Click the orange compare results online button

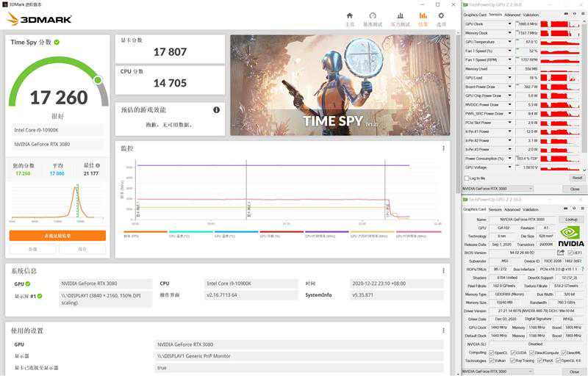pyautogui.click(x=57, y=236)
